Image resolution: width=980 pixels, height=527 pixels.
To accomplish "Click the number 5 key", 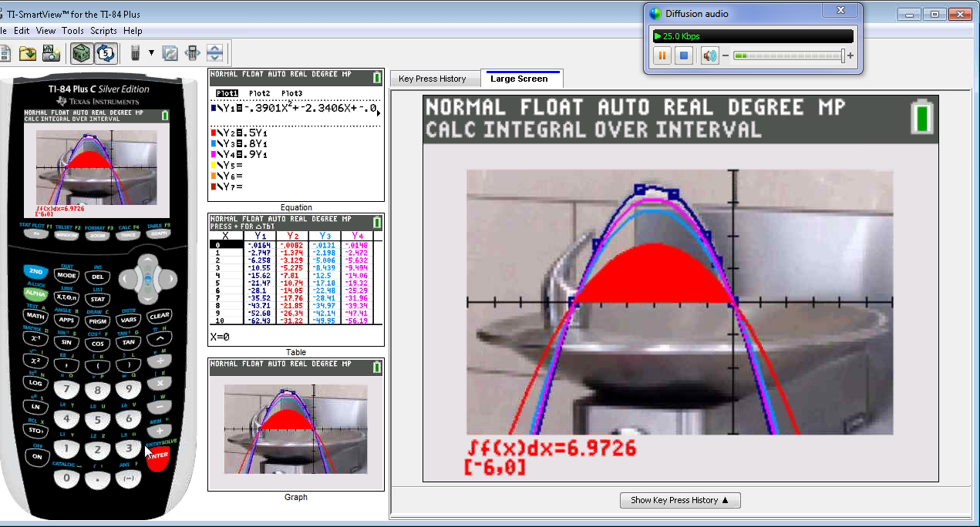I will click(98, 421).
